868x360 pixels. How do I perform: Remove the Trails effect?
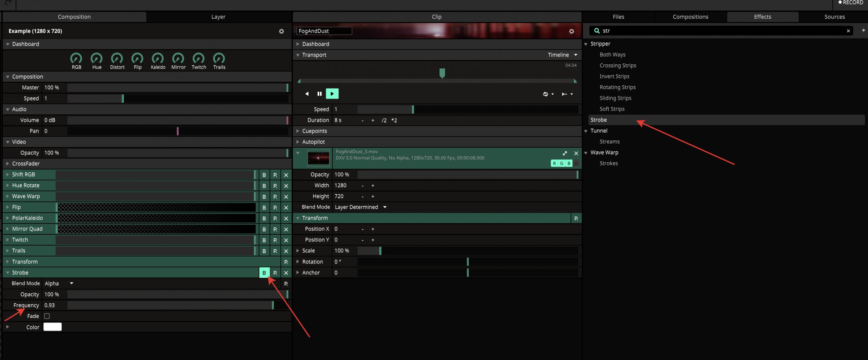286,251
